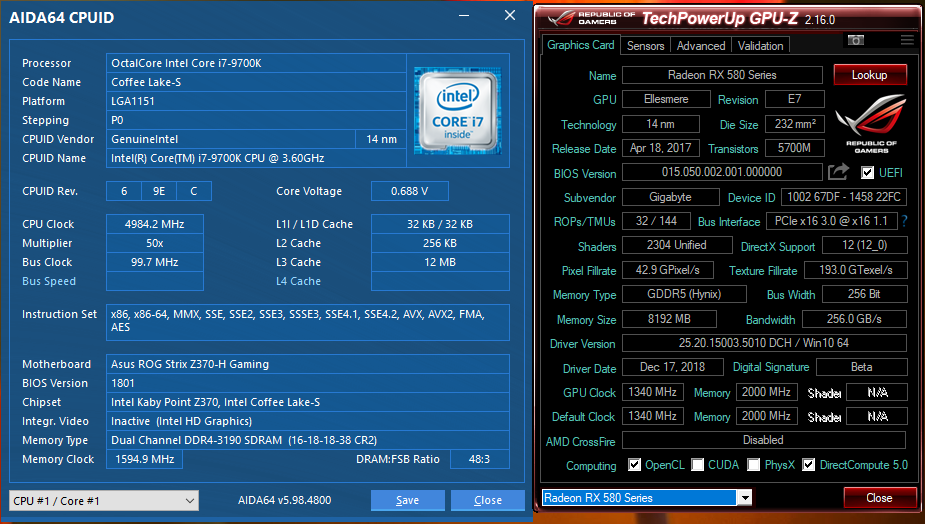Click the L3 Cache value 12 MB

click(x=440, y=262)
